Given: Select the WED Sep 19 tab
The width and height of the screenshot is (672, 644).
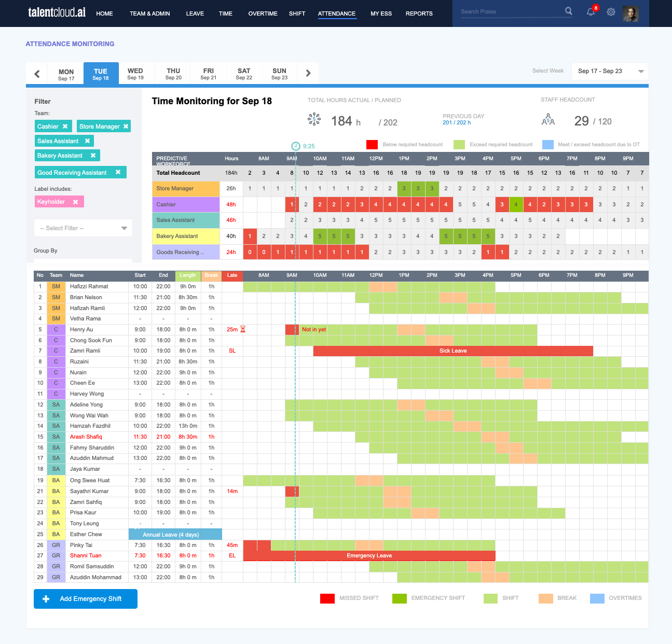Looking at the screenshot, I should [135, 74].
